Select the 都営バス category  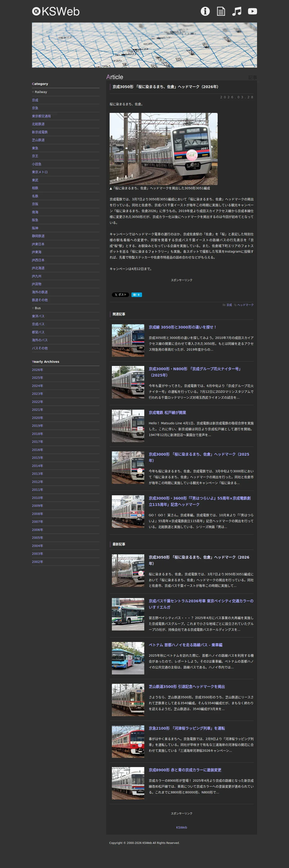(38, 332)
